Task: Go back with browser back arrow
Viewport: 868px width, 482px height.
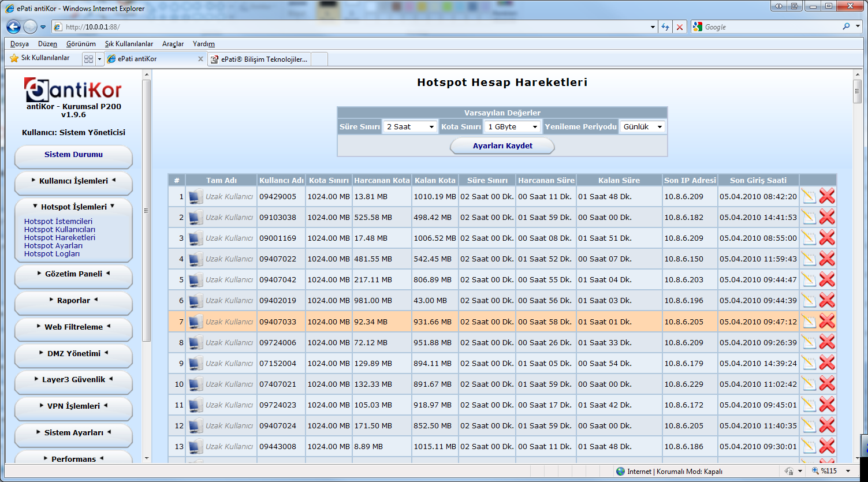Action: click(x=14, y=27)
